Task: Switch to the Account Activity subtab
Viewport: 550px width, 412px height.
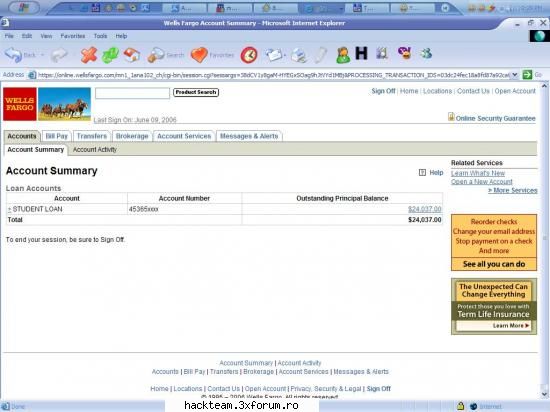Action: pyautogui.click(x=95, y=150)
